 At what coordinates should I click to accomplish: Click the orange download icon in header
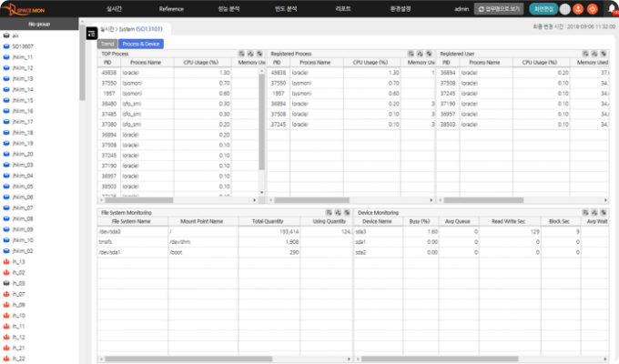pyautogui.click(x=578, y=8)
